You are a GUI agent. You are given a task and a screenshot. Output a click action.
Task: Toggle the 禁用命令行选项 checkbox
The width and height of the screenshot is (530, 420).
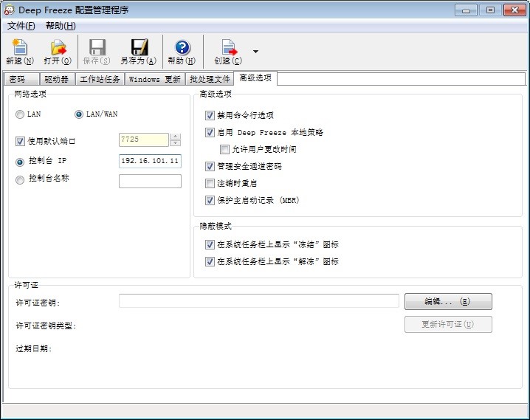(210, 116)
